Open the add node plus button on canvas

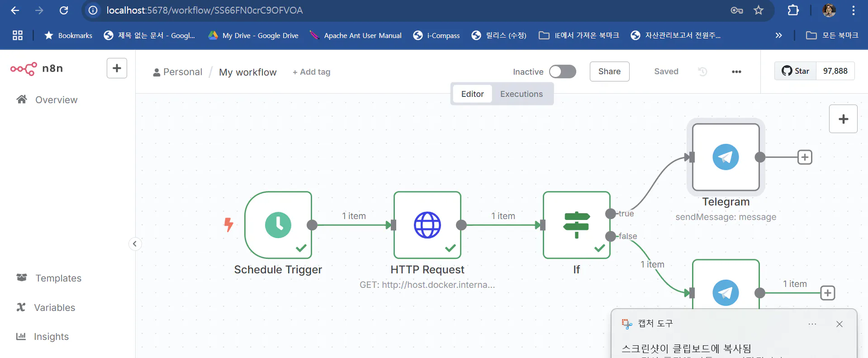pyautogui.click(x=843, y=119)
